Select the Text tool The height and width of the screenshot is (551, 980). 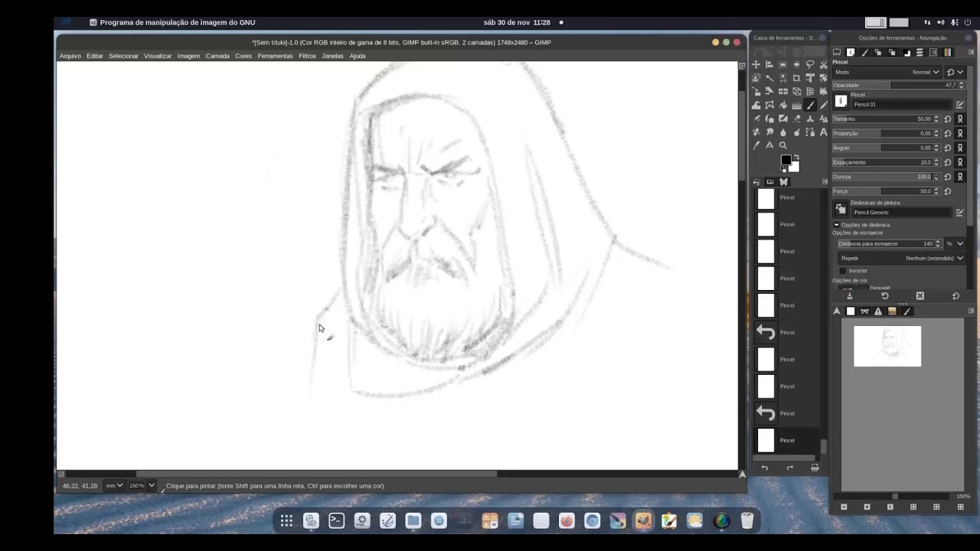[823, 132]
